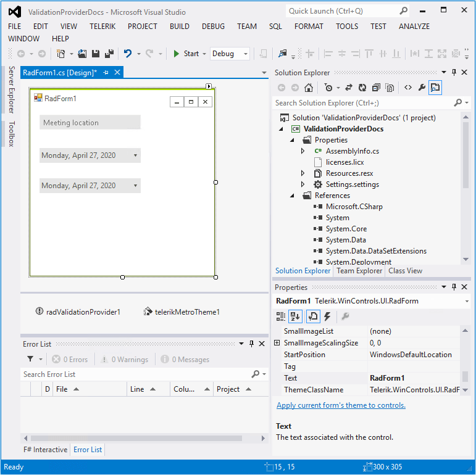
Task: Toggle Alphabetical sort in Properties panel
Action: coord(295,316)
